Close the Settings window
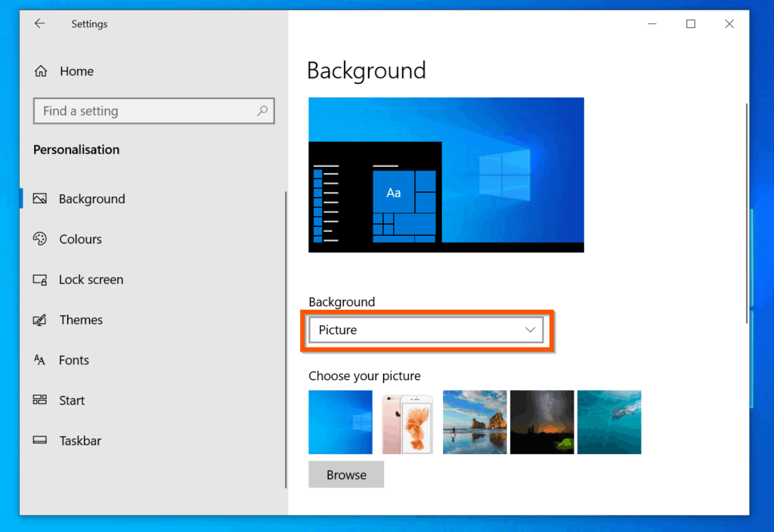The width and height of the screenshot is (774, 532). point(729,23)
